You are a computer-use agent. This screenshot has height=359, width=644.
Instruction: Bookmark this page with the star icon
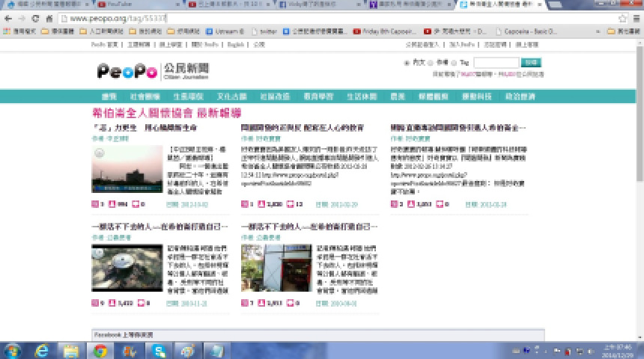pos(622,18)
